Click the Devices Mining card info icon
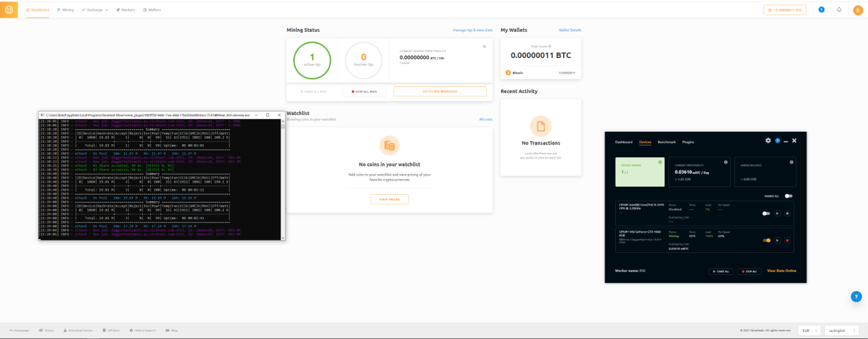 660,162
